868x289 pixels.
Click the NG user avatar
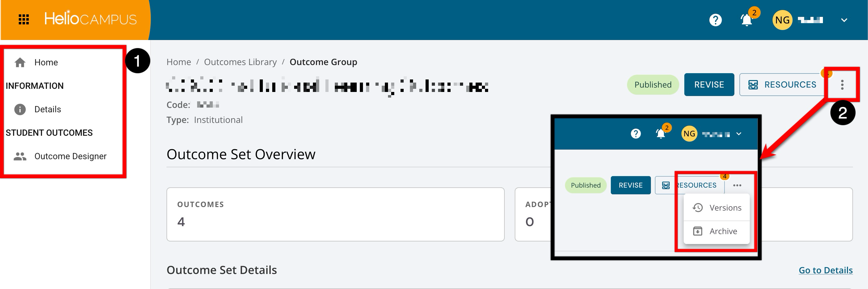[782, 20]
